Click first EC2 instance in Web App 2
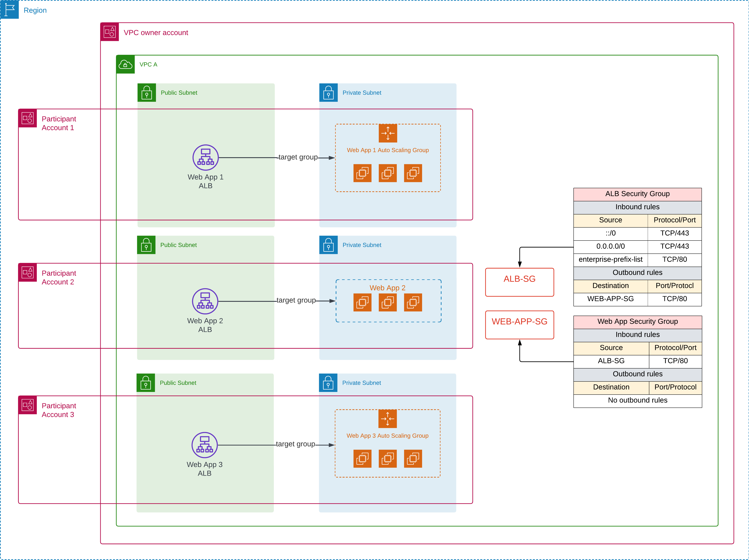The image size is (749, 560). click(x=362, y=302)
